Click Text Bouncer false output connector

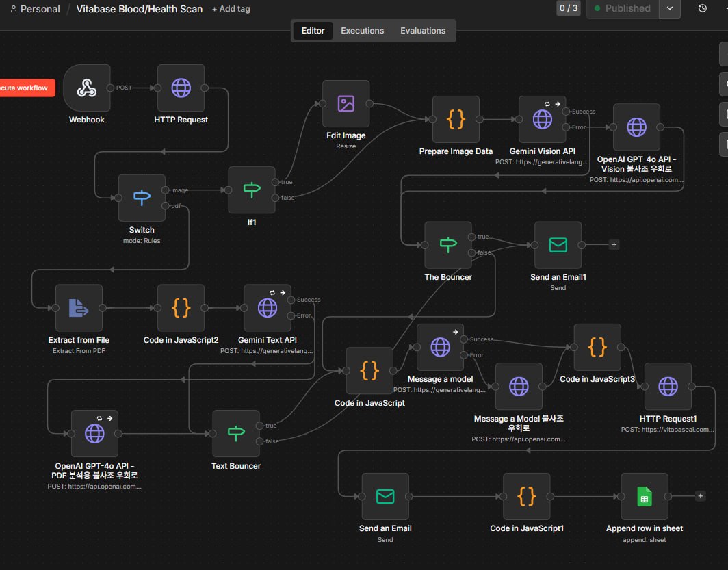pyautogui.click(x=259, y=441)
